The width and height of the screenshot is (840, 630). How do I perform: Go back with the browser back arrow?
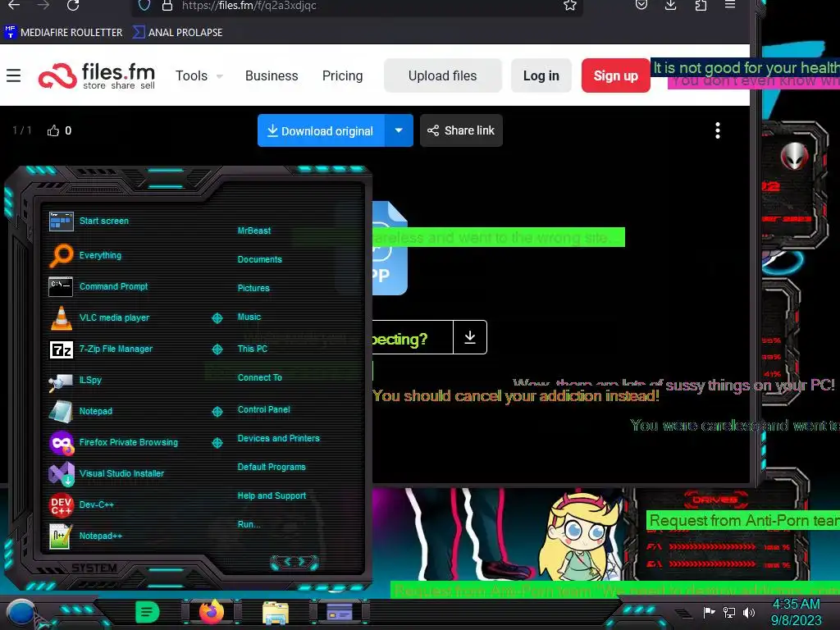coord(15,6)
